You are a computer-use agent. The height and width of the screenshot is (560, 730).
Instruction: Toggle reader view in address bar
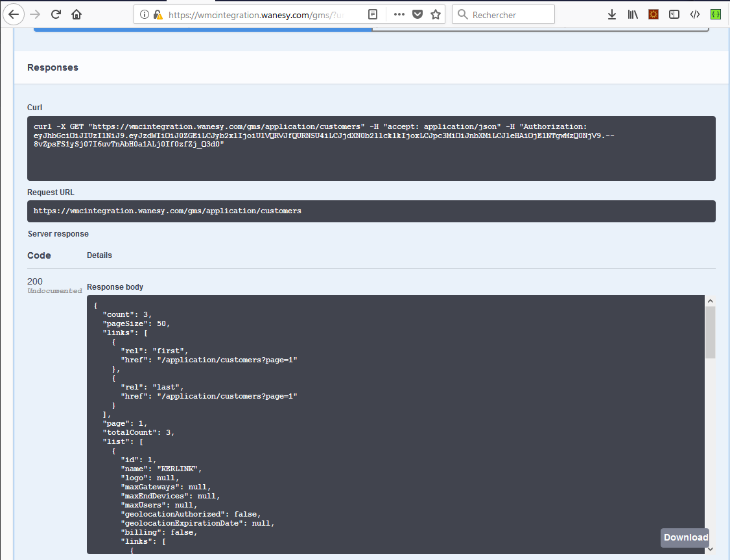pos(373,14)
